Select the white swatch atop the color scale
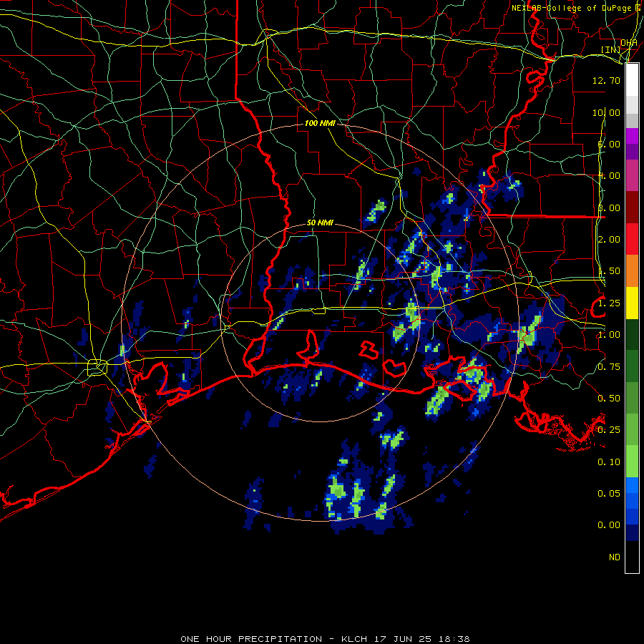Viewport: 644px width, 644px height. click(632, 79)
